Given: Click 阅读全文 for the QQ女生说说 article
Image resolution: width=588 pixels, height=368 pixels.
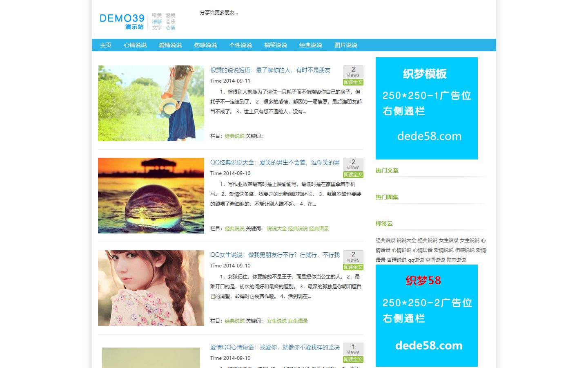Looking at the screenshot, I should [353, 267].
